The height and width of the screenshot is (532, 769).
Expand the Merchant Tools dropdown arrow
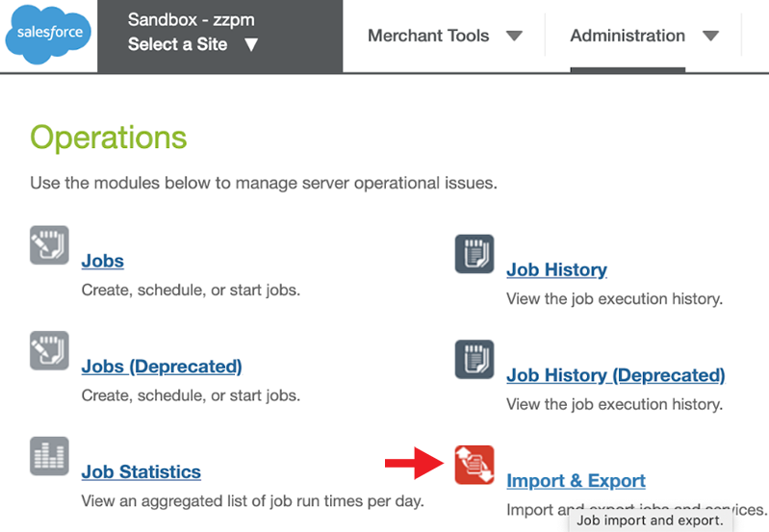514,37
